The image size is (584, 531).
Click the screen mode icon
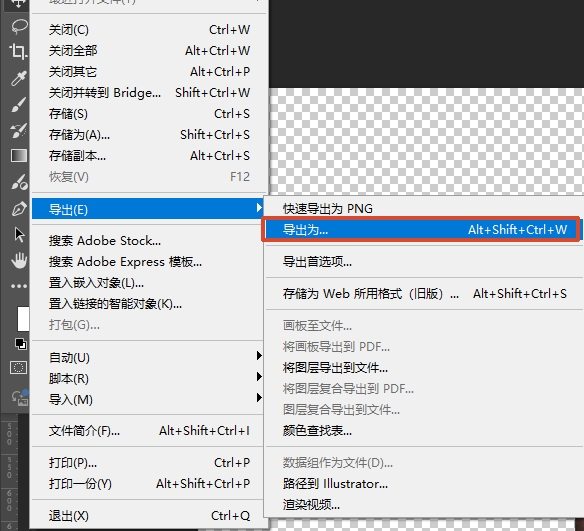pyautogui.click(x=19, y=398)
